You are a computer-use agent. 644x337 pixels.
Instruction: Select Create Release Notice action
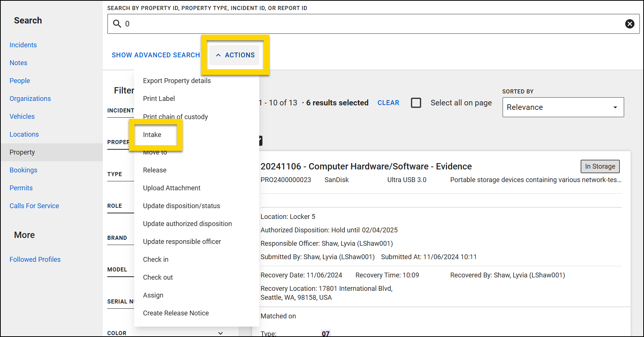tap(176, 313)
